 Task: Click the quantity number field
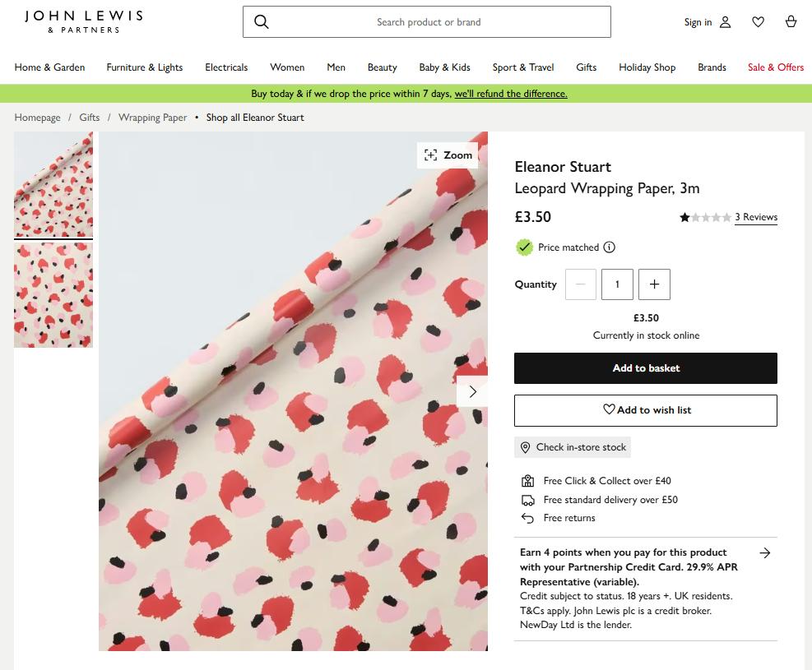pyautogui.click(x=617, y=284)
